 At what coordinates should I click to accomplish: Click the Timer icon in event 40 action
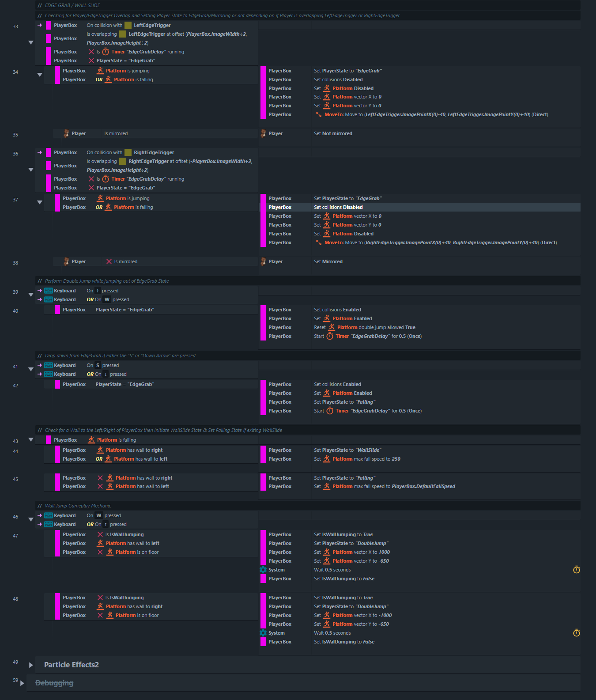coord(330,336)
